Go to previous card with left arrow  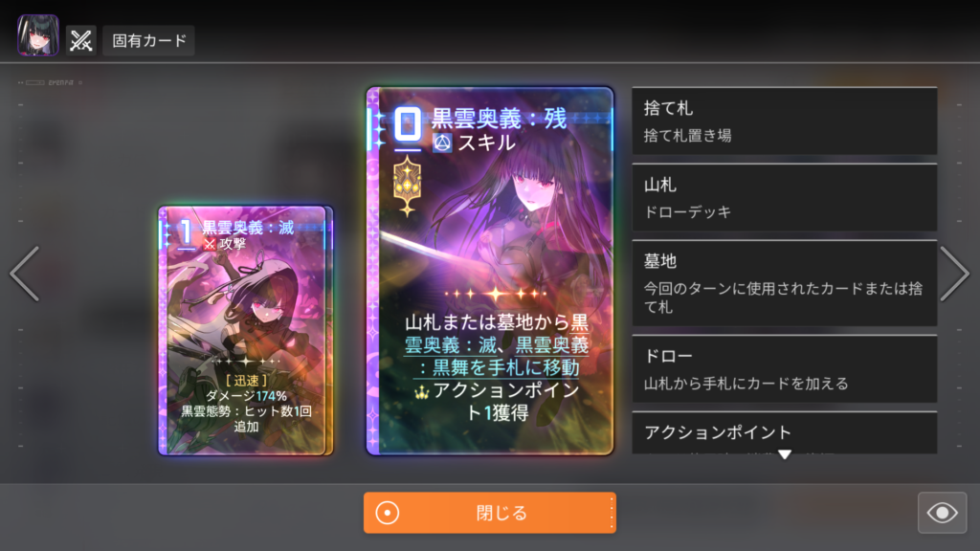[25, 274]
